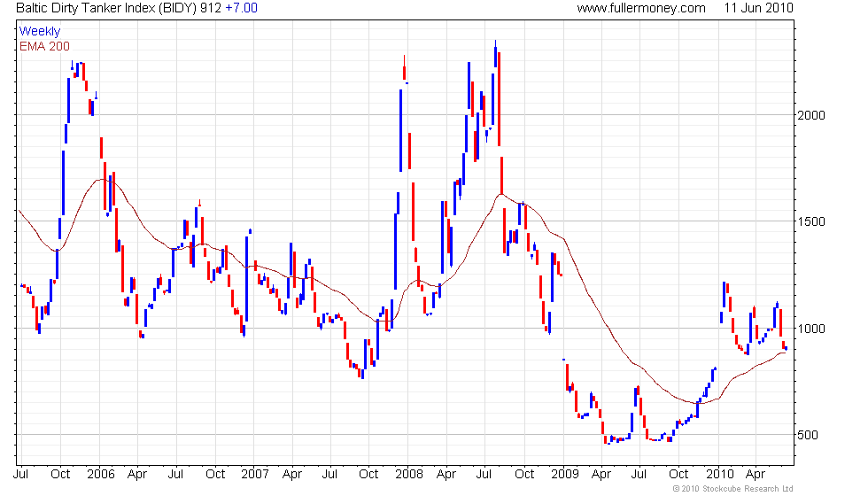
Task: Select the '2008' year label on time axis
Action: (x=409, y=474)
